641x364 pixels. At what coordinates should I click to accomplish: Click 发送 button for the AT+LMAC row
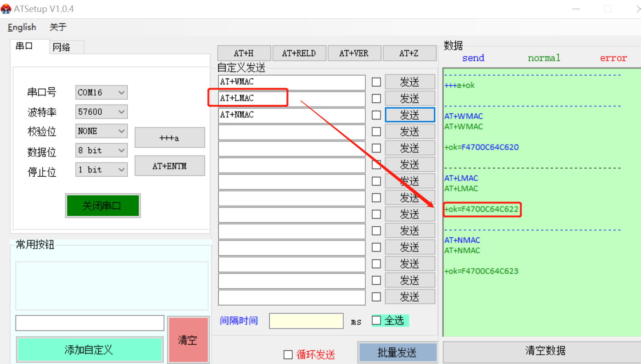coord(409,99)
